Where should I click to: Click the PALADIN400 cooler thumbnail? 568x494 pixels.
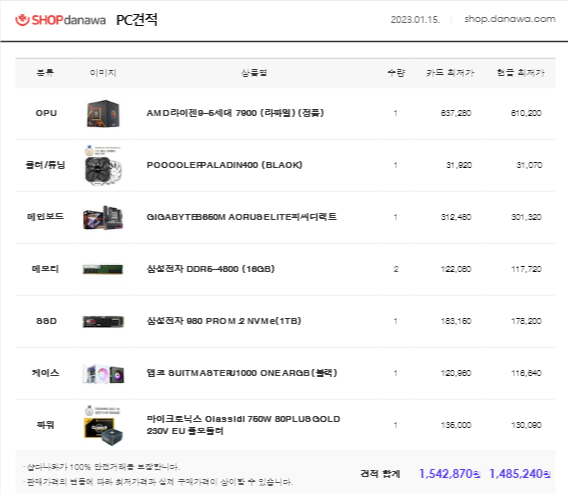point(103,166)
